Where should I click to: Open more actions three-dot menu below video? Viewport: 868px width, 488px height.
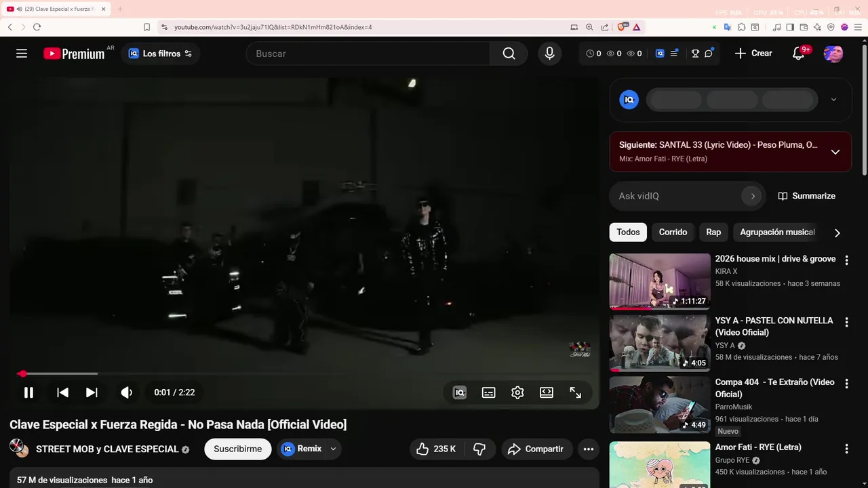pos(589,449)
